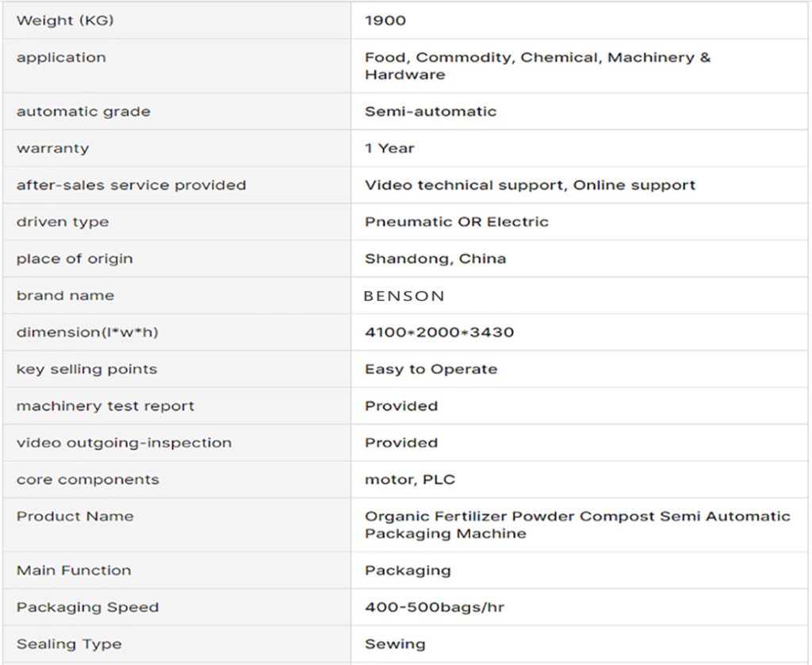Select the dimension value 4100*2000*3430
Viewport: 812px width, 665px height.
[x=439, y=332]
